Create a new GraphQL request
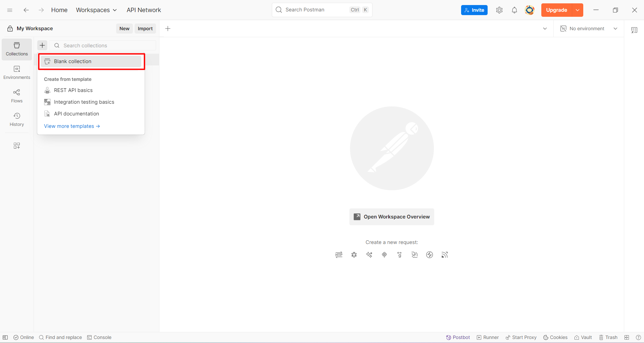644x343 pixels. click(354, 255)
